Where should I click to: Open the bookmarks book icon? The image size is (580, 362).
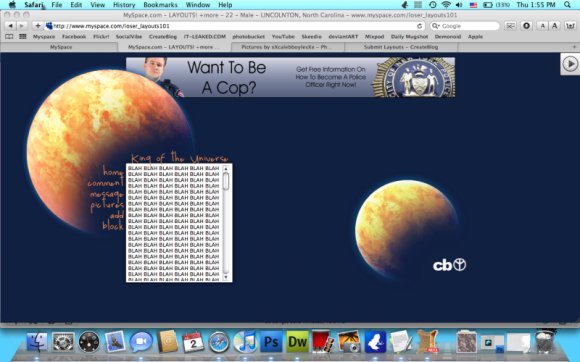pos(9,37)
